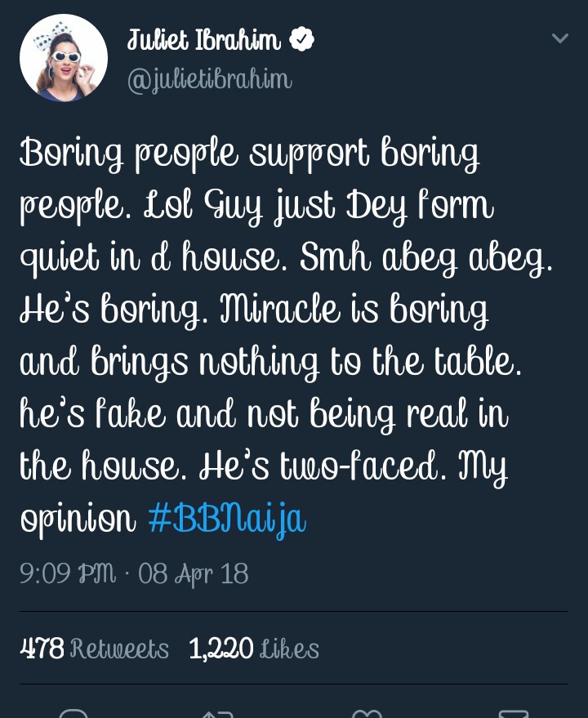
Task: Expand the tweet options chevron menu
Action: tap(559, 38)
